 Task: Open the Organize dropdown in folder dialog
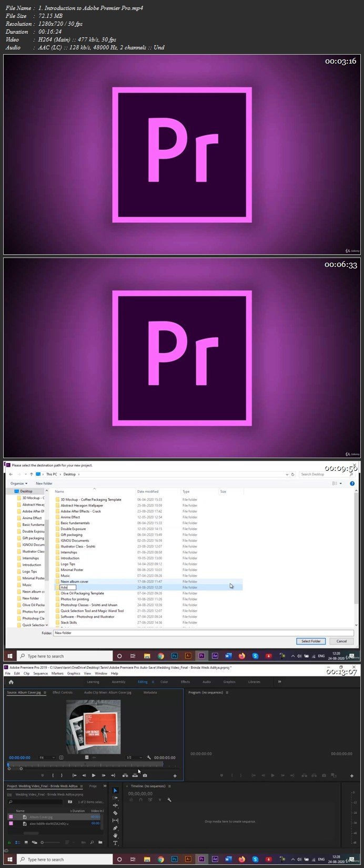18,483
